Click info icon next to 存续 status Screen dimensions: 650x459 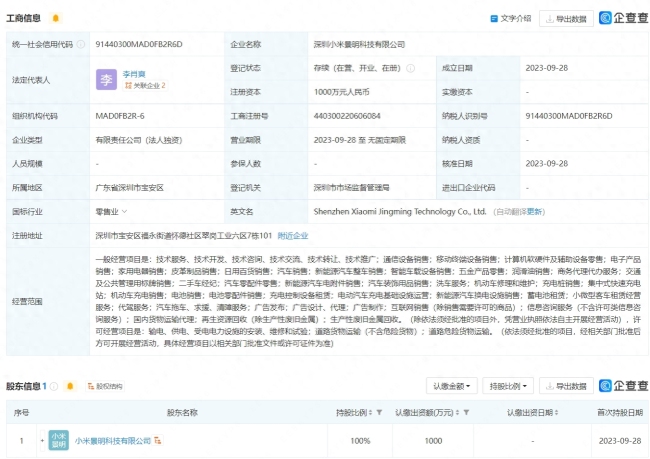point(410,68)
